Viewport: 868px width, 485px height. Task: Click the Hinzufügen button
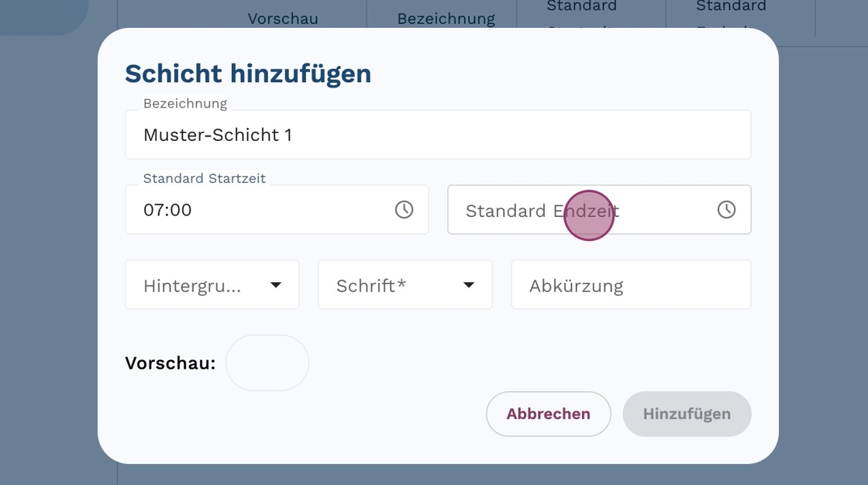click(x=687, y=414)
